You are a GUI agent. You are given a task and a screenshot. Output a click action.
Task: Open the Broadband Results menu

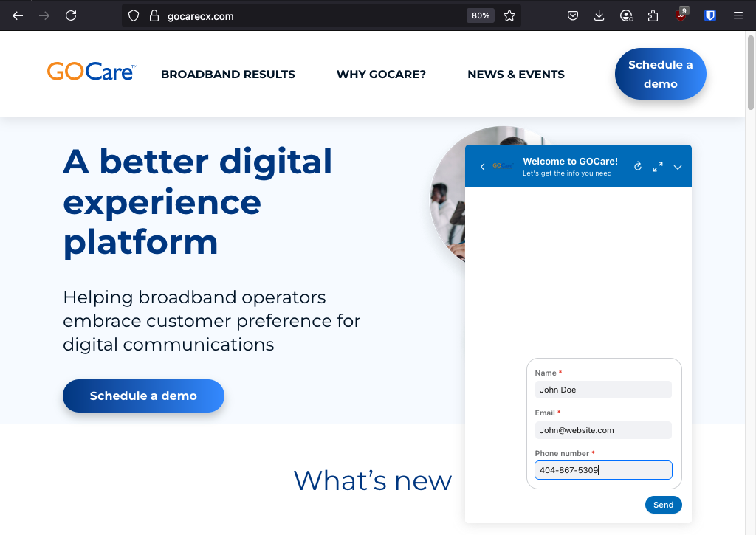tap(228, 75)
